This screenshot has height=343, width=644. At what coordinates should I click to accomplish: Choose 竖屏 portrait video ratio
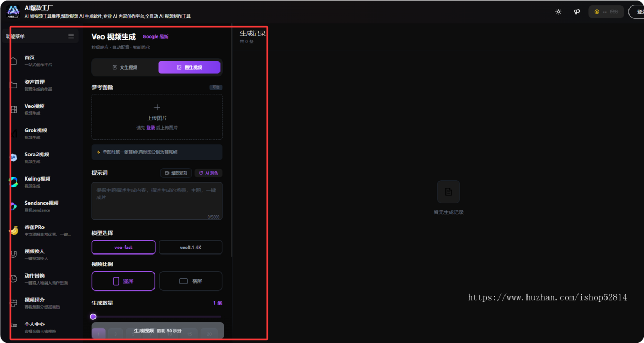(123, 281)
